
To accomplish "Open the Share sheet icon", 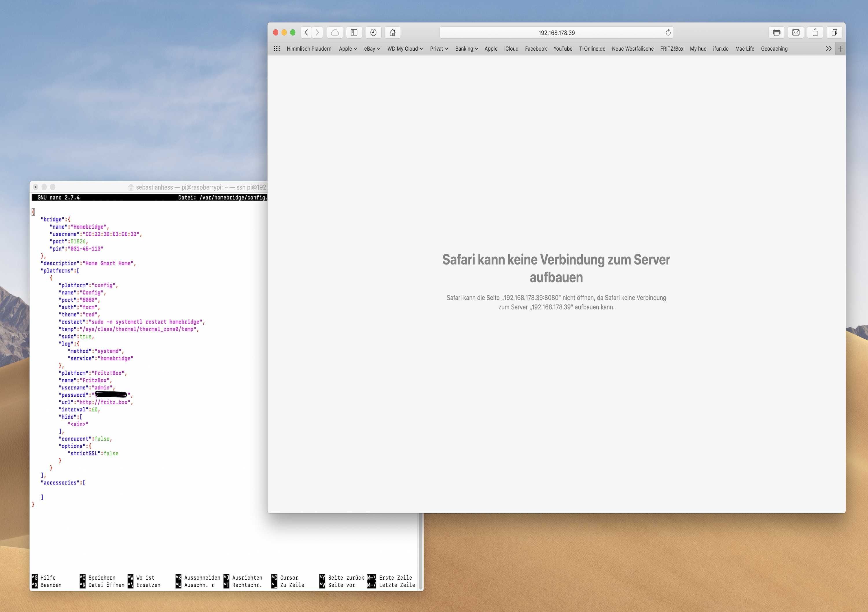I will [x=815, y=32].
